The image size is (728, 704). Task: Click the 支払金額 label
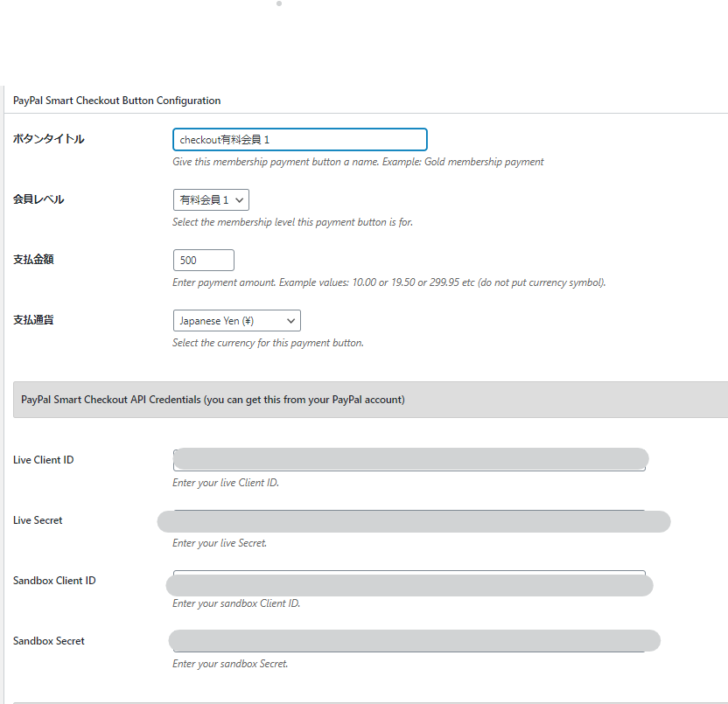pos(33,260)
